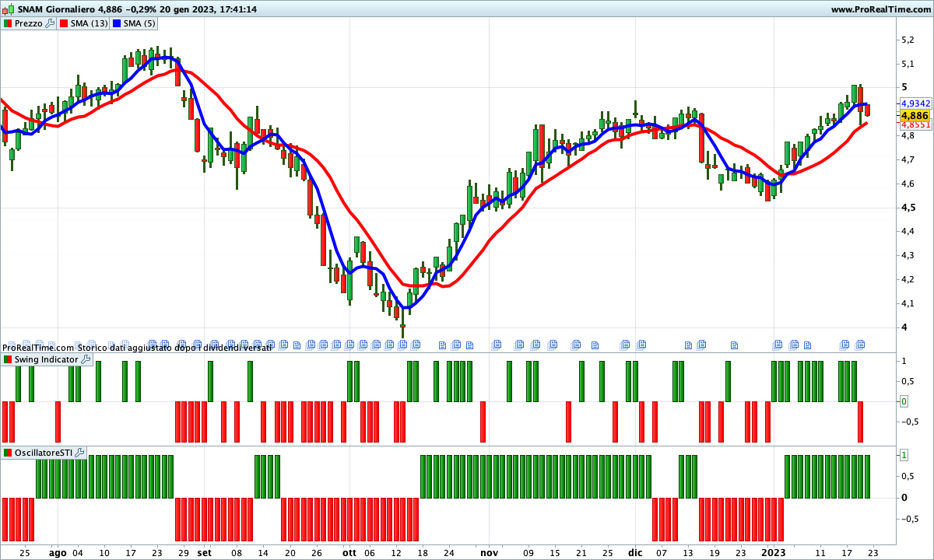Open Prezzo settings via its wrench icon
Screen dimensions: 934x560
(x=50, y=23)
